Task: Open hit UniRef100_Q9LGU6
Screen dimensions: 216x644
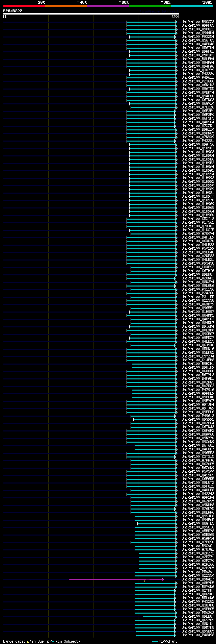Action: (198, 286)
